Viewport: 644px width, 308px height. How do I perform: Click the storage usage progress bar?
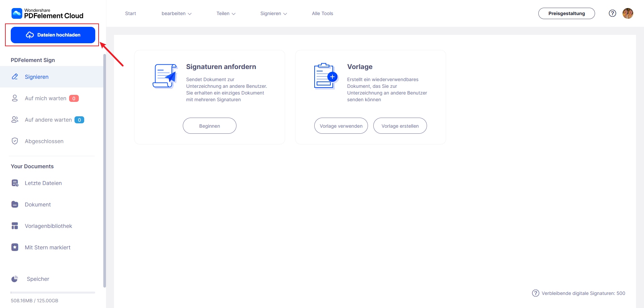click(53, 293)
